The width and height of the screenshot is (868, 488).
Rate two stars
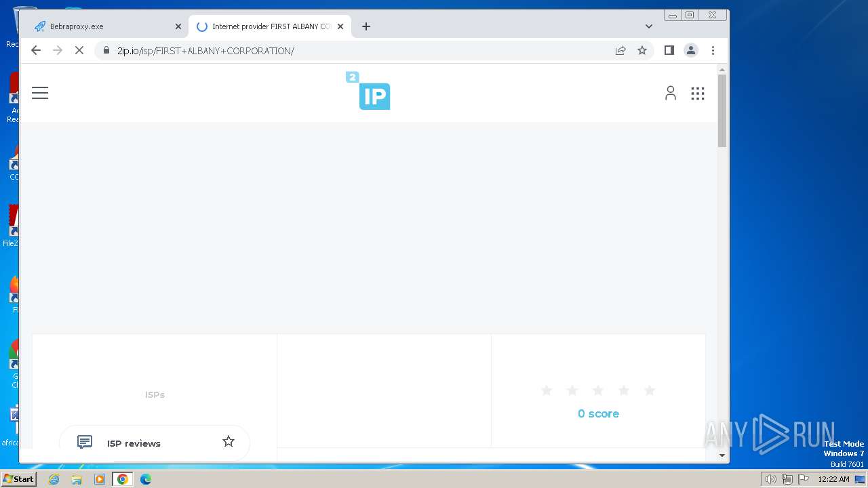click(572, 390)
